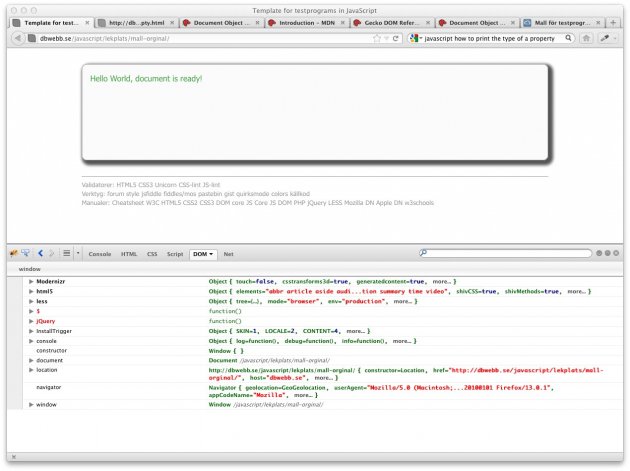This screenshot has height=471, width=630.
Task: Go forward in Firebug panel history
Action: [51, 253]
